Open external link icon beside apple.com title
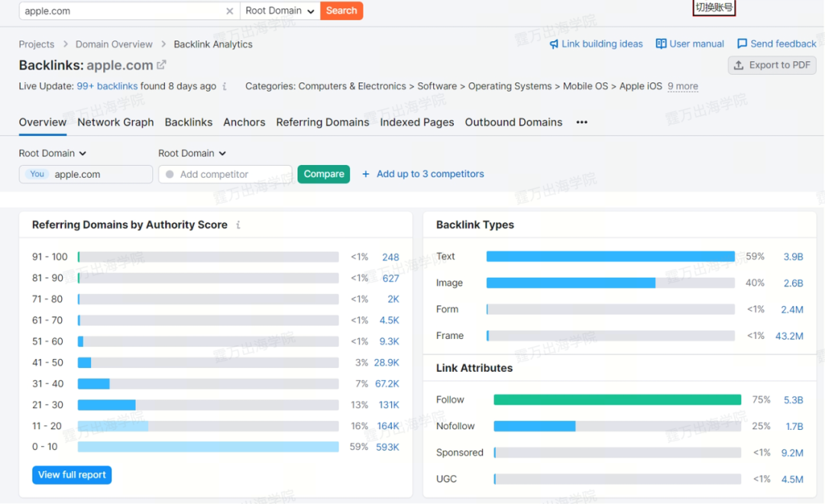This screenshot has height=504, width=825. pyautogui.click(x=161, y=65)
